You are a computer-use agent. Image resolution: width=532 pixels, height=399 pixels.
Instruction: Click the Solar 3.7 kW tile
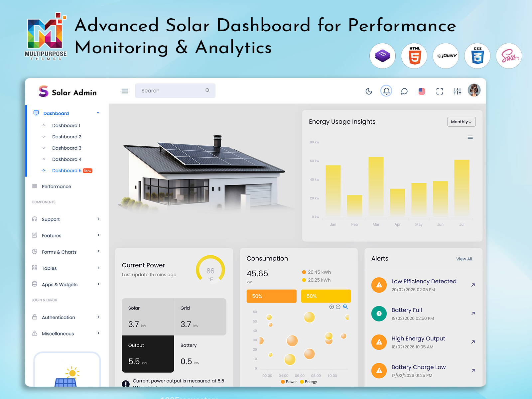coord(148,317)
